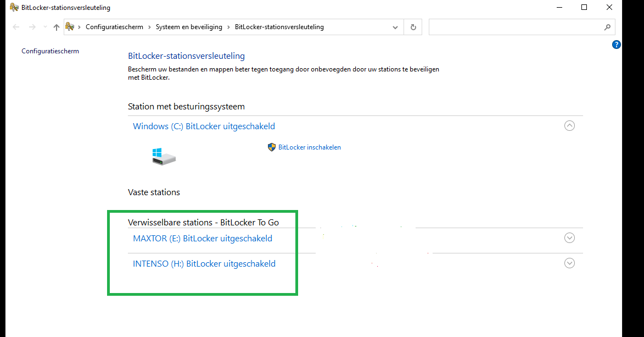Click the back navigation arrow
The width and height of the screenshot is (644, 337).
tap(16, 27)
